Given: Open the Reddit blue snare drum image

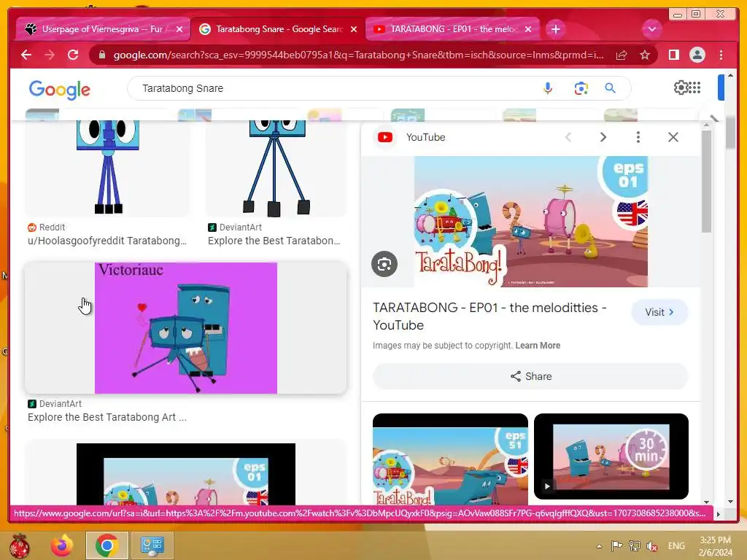Looking at the screenshot, I should [108, 168].
